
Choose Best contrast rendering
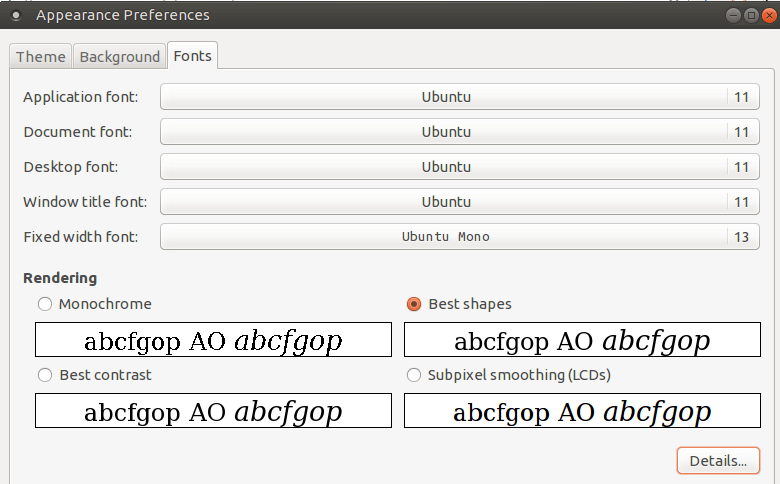point(44,375)
